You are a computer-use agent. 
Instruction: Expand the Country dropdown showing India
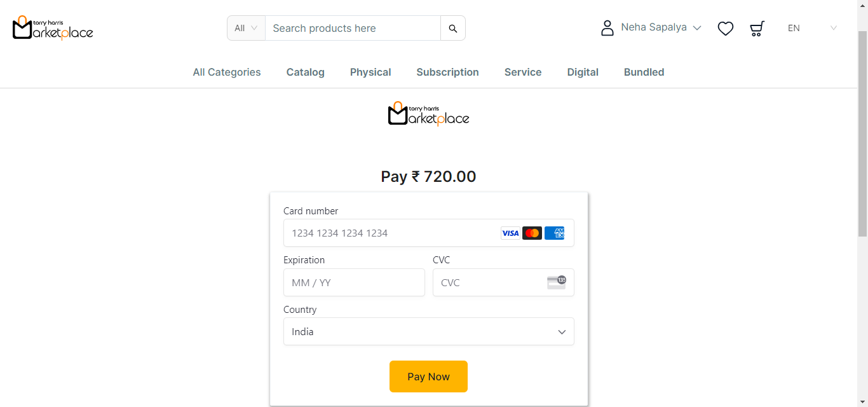pos(428,331)
